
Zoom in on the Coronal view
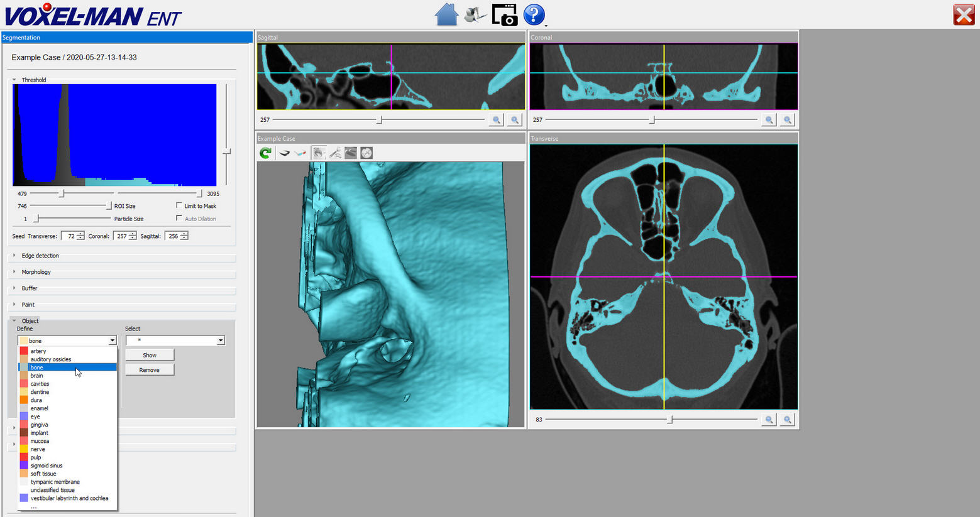pos(787,120)
